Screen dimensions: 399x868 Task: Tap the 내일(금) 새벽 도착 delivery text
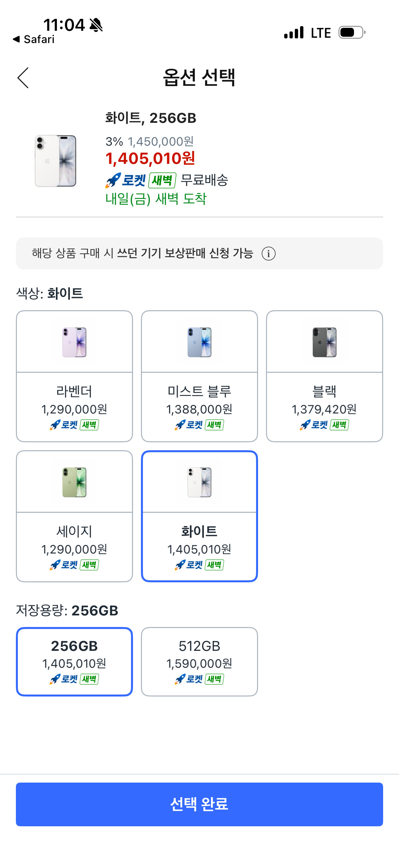tap(156, 199)
